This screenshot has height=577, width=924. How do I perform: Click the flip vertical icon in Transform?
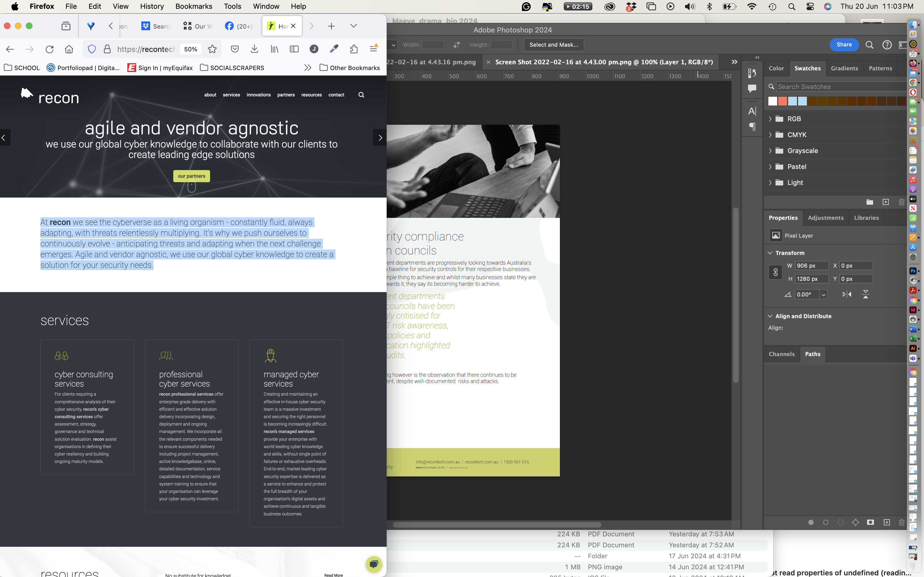(x=866, y=294)
